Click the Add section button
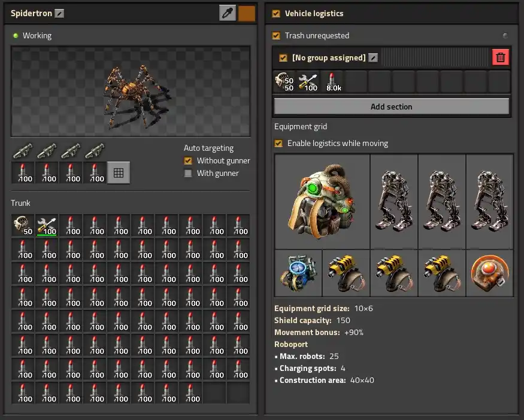The width and height of the screenshot is (524, 420). [x=391, y=106]
